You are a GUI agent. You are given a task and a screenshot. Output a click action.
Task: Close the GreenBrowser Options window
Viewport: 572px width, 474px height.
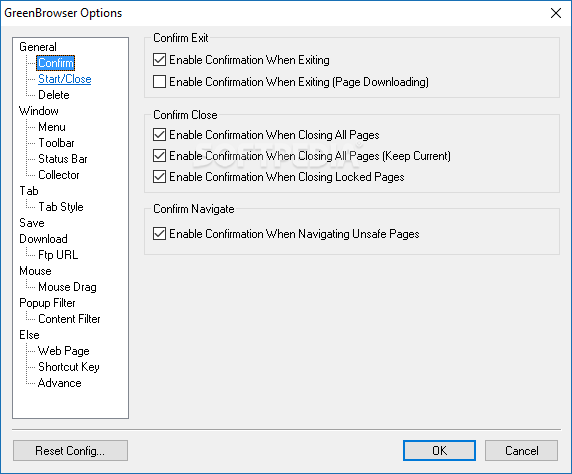tap(556, 13)
